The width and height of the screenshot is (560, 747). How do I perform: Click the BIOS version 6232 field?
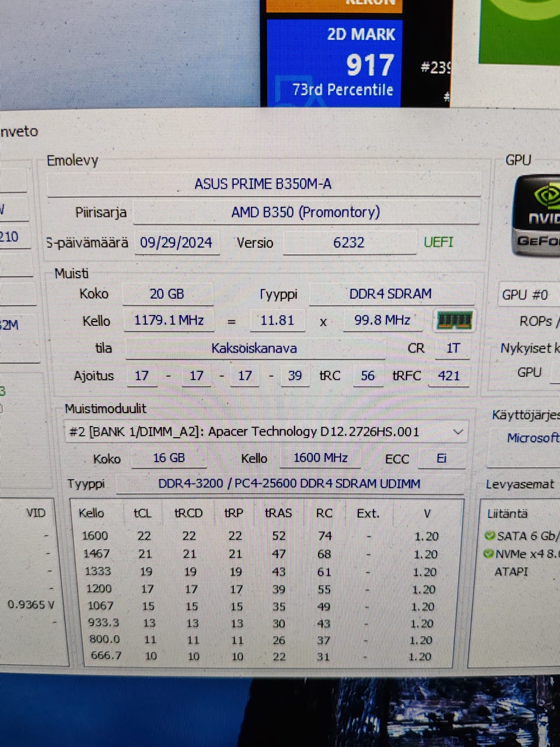pyautogui.click(x=349, y=243)
